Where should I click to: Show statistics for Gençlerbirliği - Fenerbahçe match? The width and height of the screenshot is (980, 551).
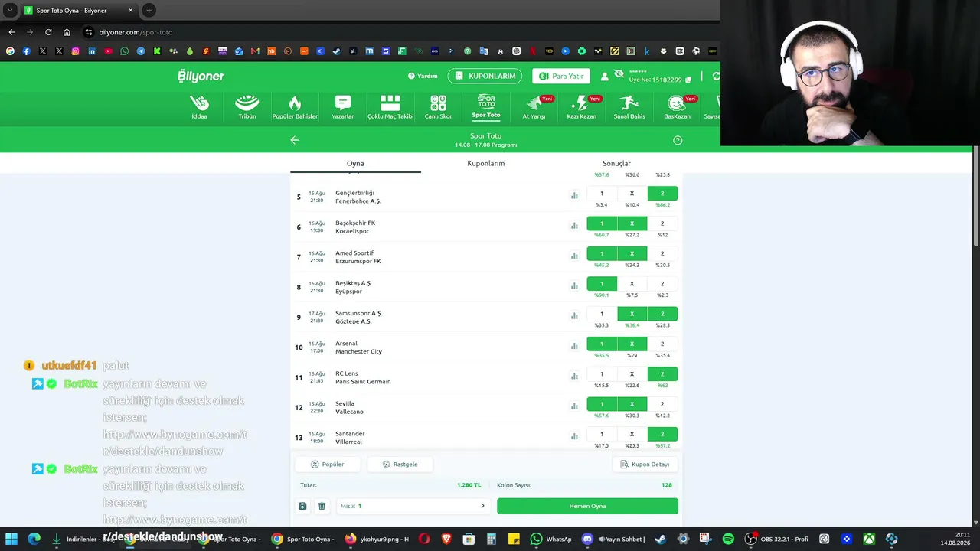(574, 196)
